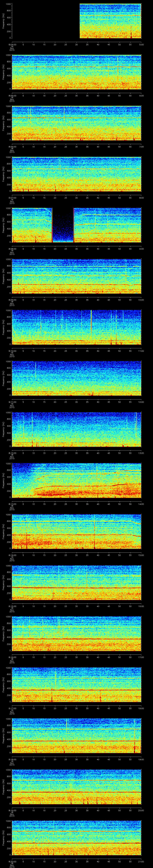Select the spectrogram panel starting at 8:05:00
This screenshot has width=153, height=868.
tap(77, 72)
